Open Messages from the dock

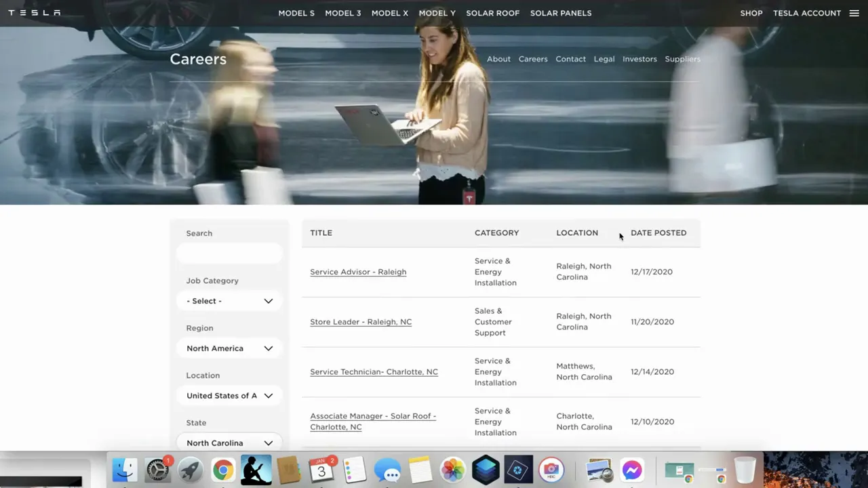(388, 470)
